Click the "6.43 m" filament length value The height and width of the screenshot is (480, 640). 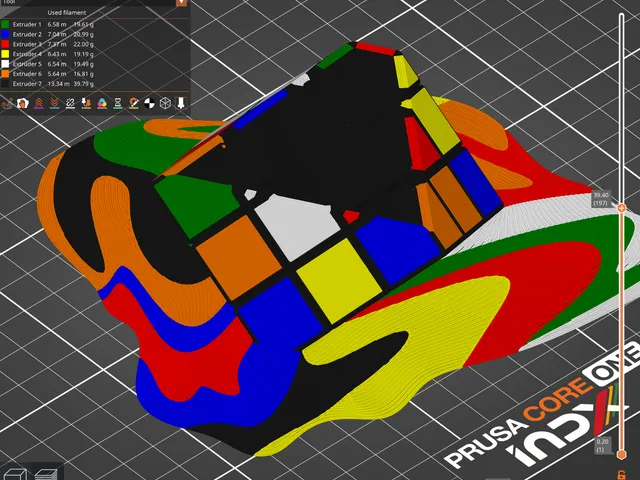pyautogui.click(x=57, y=54)
